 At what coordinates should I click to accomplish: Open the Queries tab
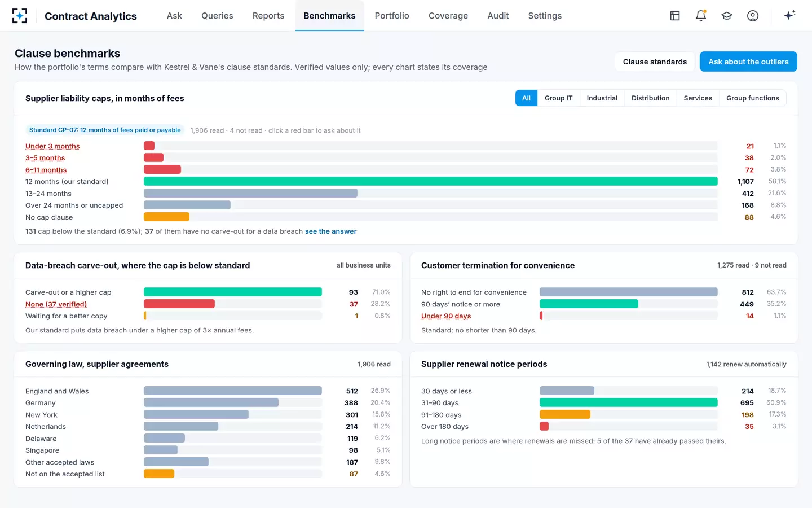click(x=217, y=16)
